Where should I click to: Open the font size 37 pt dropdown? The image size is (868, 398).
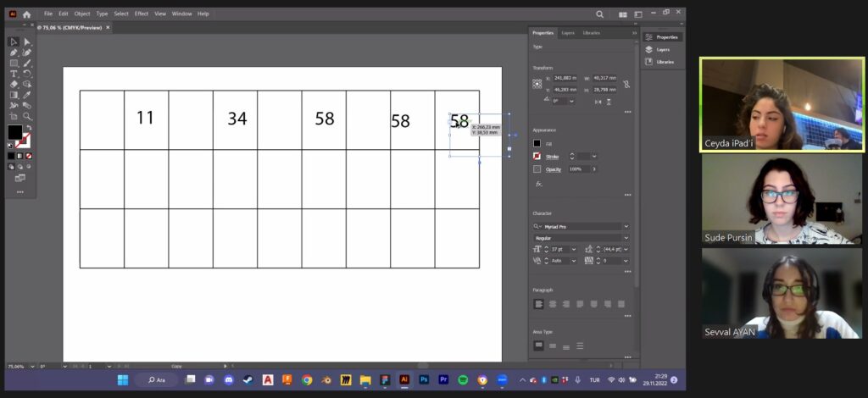[574, 249]
